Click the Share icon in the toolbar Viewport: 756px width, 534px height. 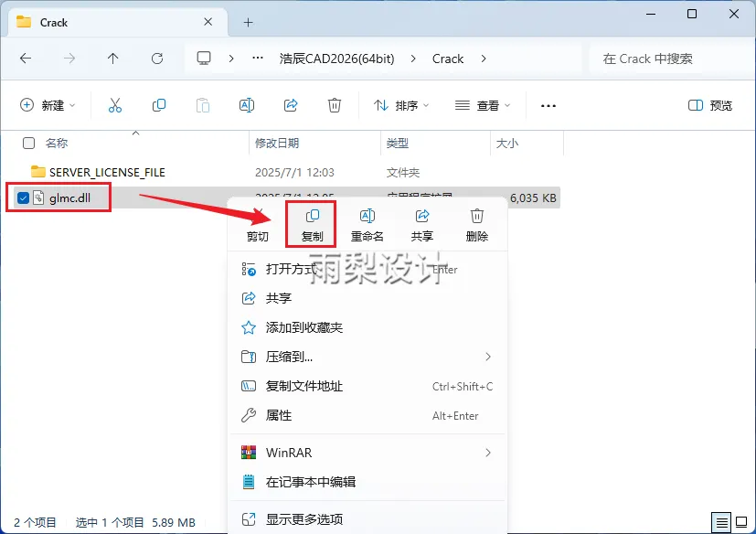[x=291, y=105]
